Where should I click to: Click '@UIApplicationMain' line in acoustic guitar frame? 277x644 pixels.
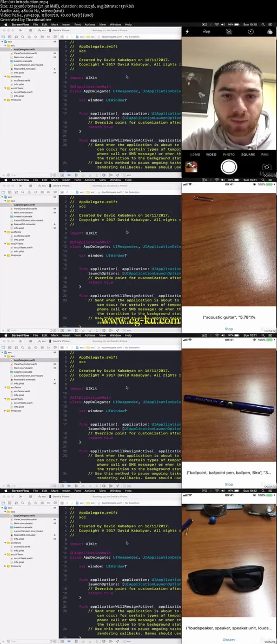[90, 243]
